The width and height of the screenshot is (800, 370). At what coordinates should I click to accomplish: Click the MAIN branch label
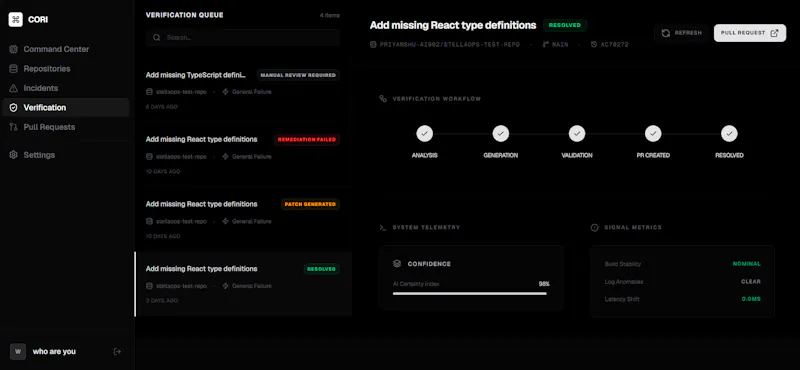coord(560,45)
